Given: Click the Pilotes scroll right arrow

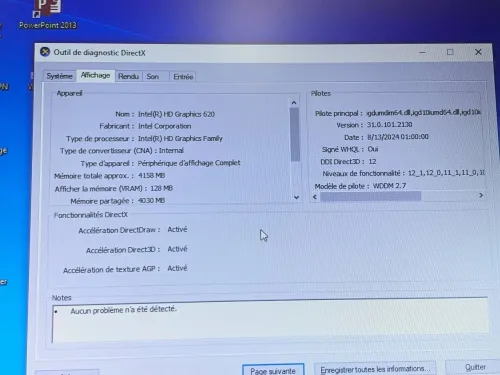Looking at the screenshot, I should point(481,195).
